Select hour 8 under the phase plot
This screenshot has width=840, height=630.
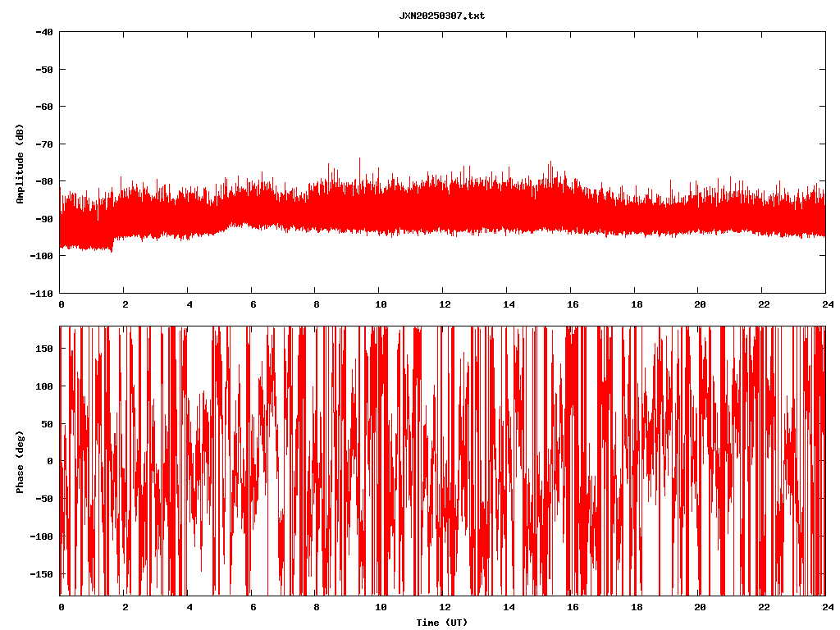coord(317,607)
